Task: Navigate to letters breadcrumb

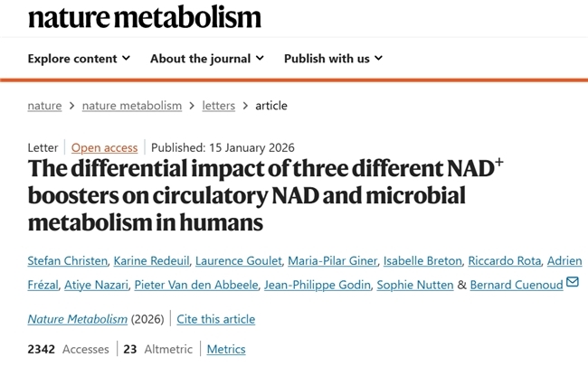Action: (x=218, y=106)
